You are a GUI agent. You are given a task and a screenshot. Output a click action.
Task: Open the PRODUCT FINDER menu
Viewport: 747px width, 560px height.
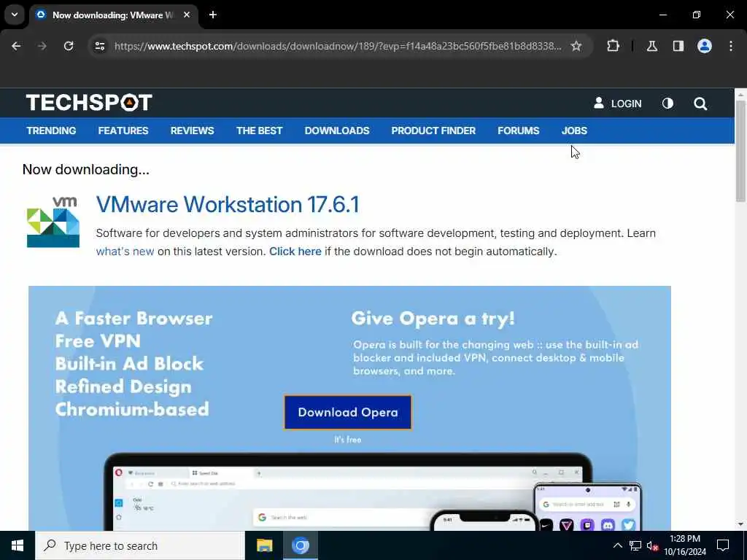coord(433,131)
